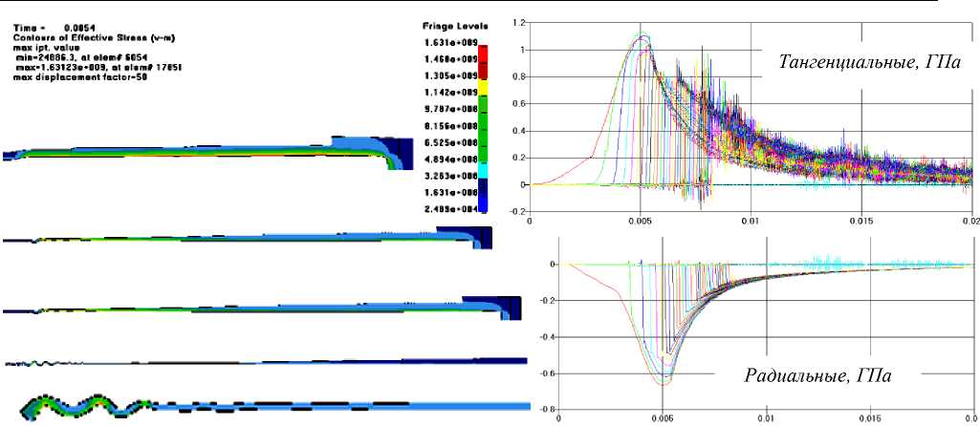Click 0.02 on the tangential chart time axis
The height and width of the screenshot is (426, 980).
[972, 220]
